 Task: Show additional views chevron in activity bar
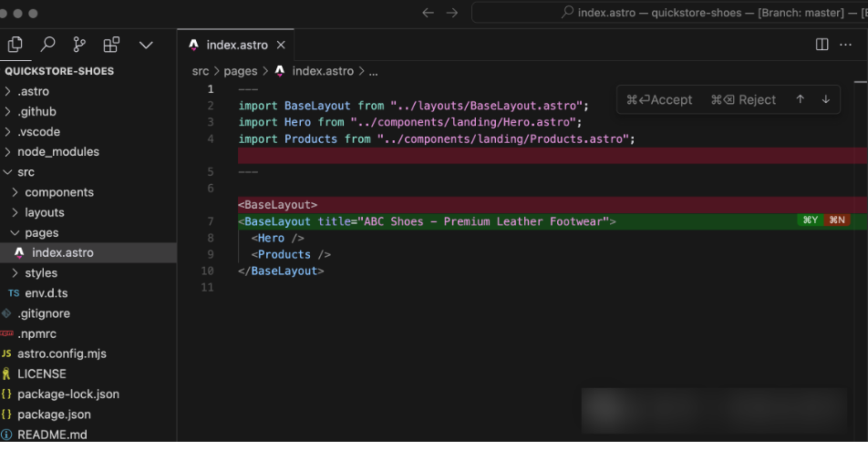coord(146,45)
